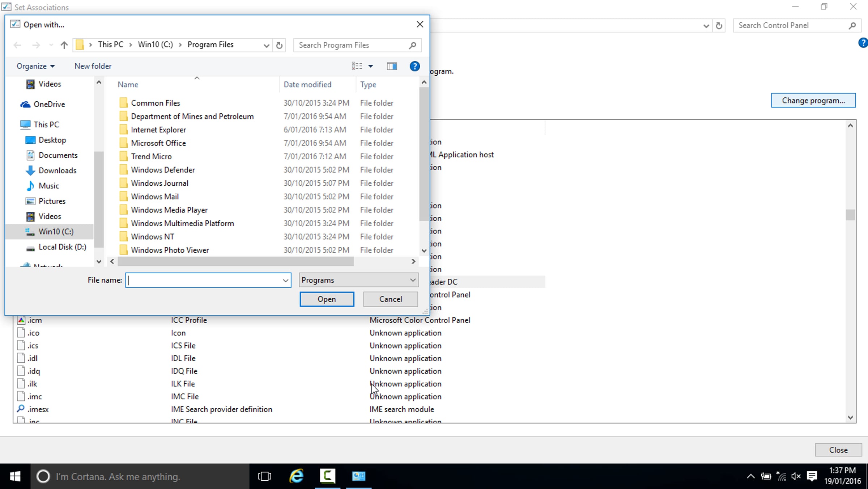Open Downloads in the navigation pane
Viewport: 868px width, 489px height.
pos(57,170)
